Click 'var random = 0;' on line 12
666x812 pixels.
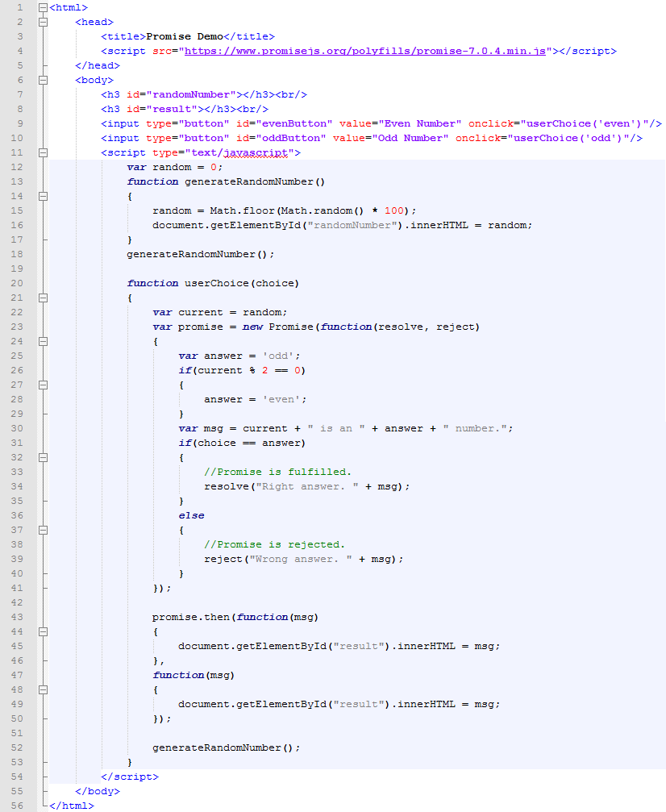point(175,167)
